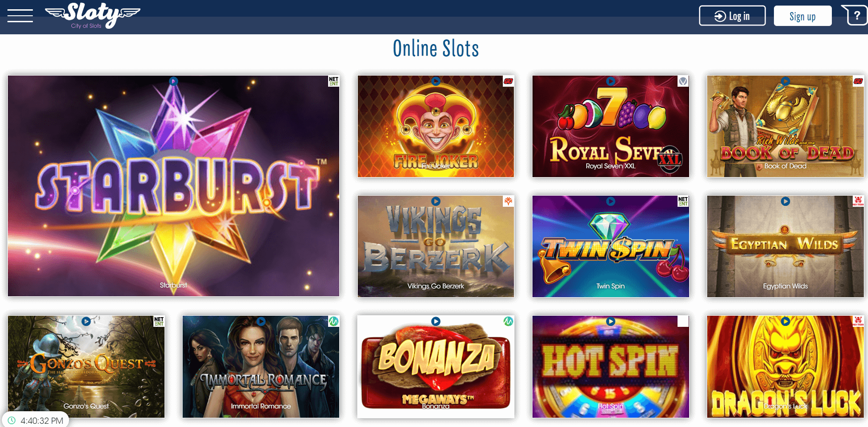The height and width of the screenshot is (427, 868).
Task: Open the Book of Dead game
Action: [785, 126]
